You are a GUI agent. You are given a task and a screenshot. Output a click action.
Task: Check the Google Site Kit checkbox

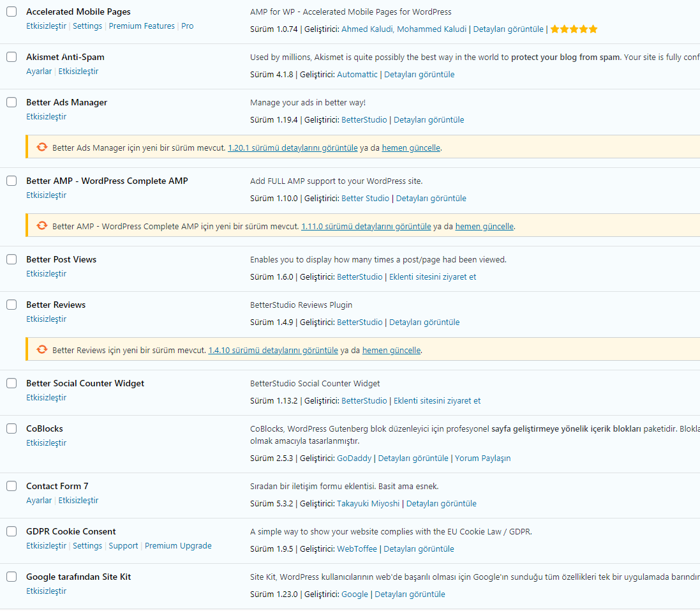[11, 577]
